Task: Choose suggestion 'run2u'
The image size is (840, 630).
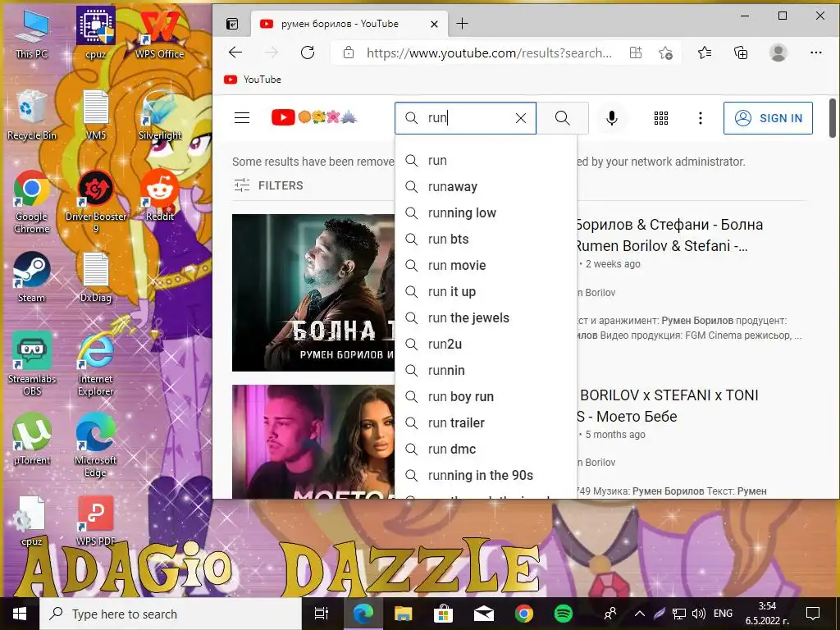Action: tap(486, 344)
